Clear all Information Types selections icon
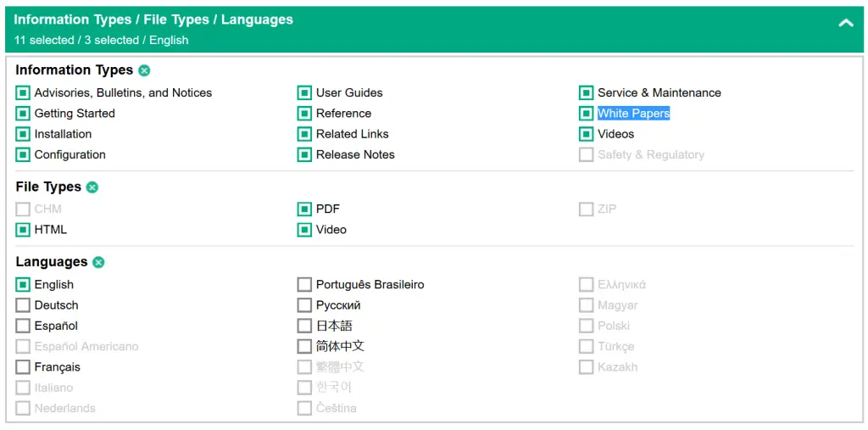 [x=144, y=71]
